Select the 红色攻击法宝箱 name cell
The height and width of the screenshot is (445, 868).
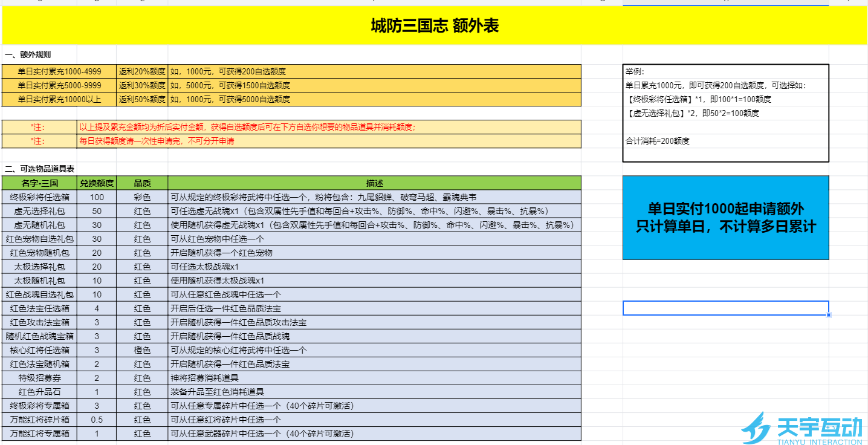coord(39,322)
